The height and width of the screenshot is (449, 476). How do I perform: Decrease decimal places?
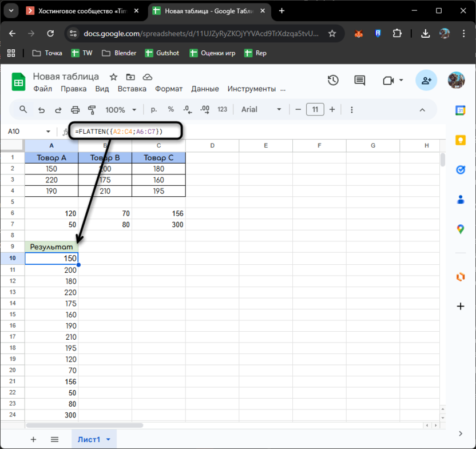(187, 109)
